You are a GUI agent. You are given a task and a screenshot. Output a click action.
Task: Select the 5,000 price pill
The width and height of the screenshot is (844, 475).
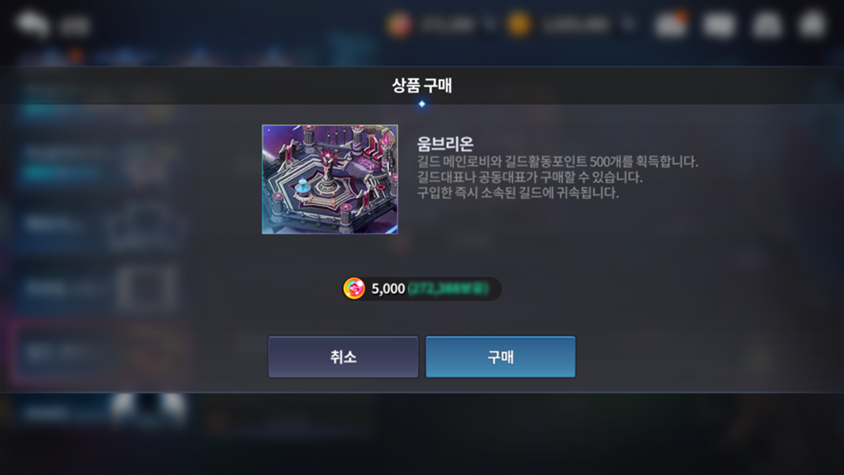(x=422, y=289)
